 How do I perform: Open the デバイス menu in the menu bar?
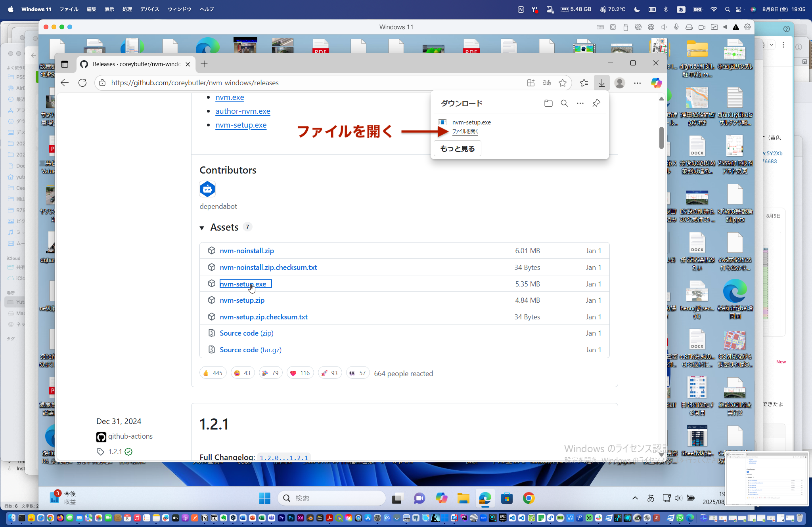[149, 9]
